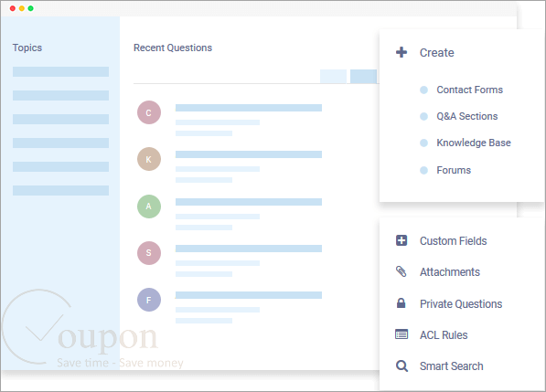This screenshot has width=546, height=392.
Task: Click the Attachments paperclip icon
Action: 401,271
